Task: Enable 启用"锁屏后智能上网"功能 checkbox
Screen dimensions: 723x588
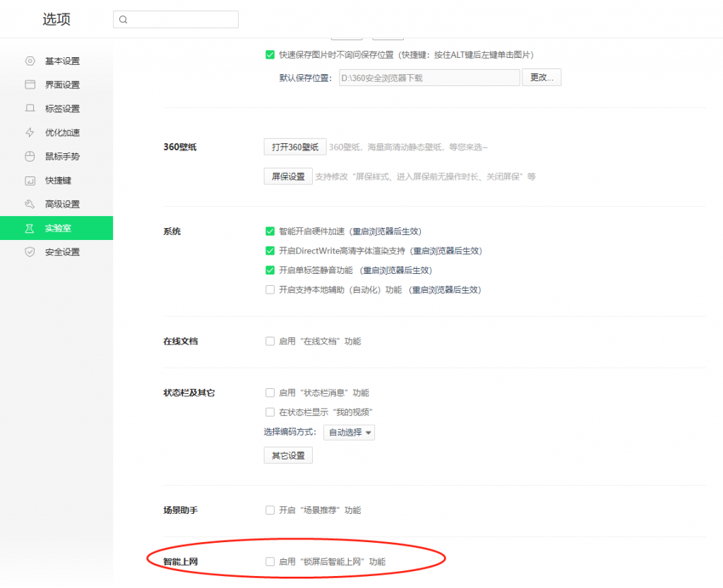Action: point(270,562)
